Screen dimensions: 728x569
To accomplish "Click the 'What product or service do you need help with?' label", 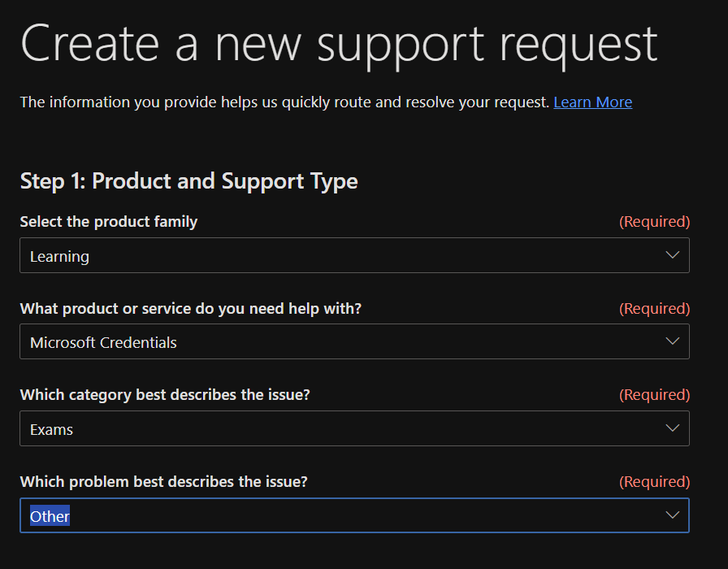I will (x=190, y=308).
